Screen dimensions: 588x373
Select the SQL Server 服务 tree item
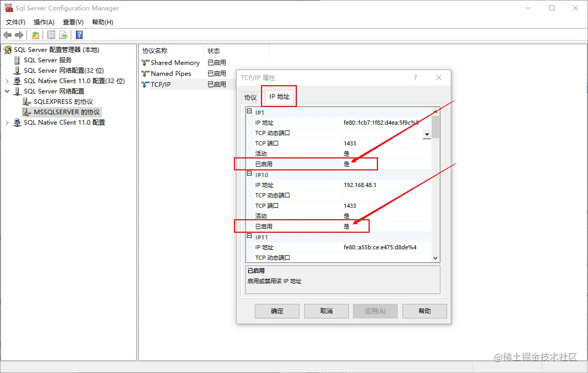tap(48, 60)
